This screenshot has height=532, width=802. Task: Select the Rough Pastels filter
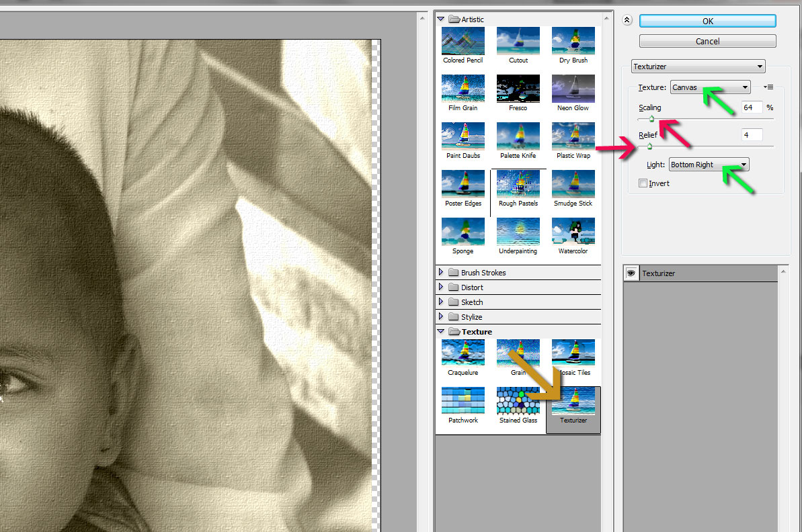click(x=518, y=184)
